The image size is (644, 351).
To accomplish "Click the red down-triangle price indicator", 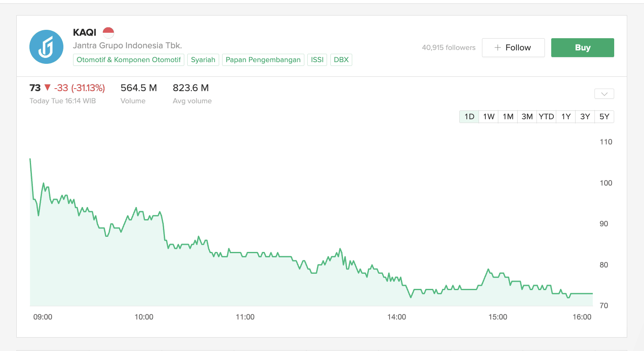I will coord(47,87).
